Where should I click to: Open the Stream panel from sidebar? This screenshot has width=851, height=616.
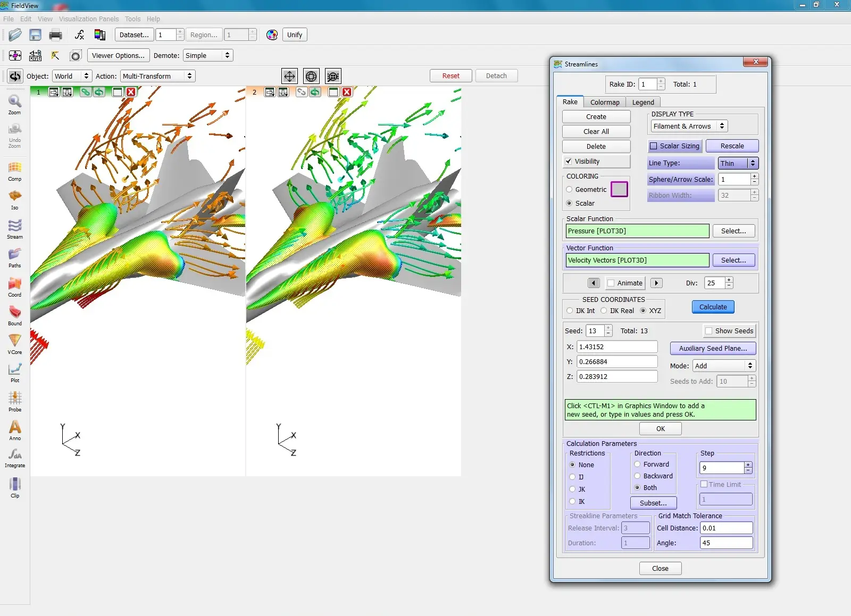[x=15, y=229]
